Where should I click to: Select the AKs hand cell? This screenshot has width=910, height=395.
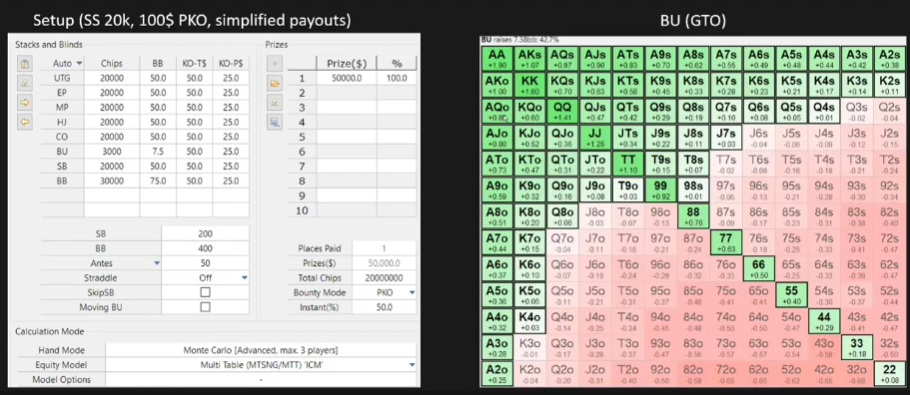[x=530, y=59]
